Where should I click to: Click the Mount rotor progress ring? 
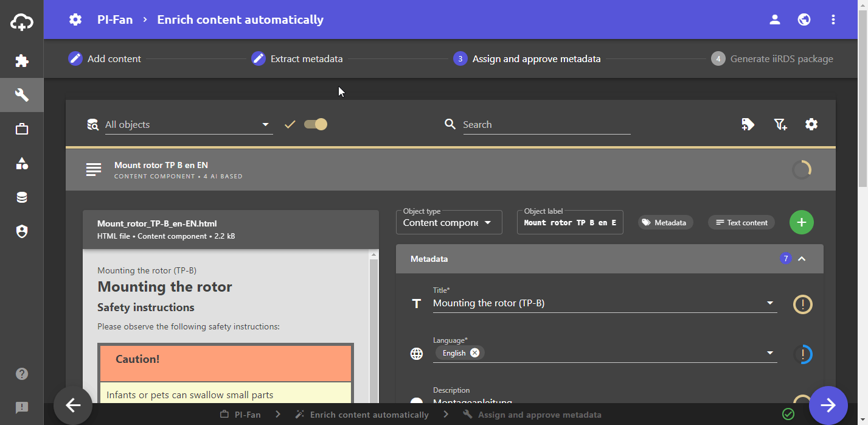coord(802,170)
